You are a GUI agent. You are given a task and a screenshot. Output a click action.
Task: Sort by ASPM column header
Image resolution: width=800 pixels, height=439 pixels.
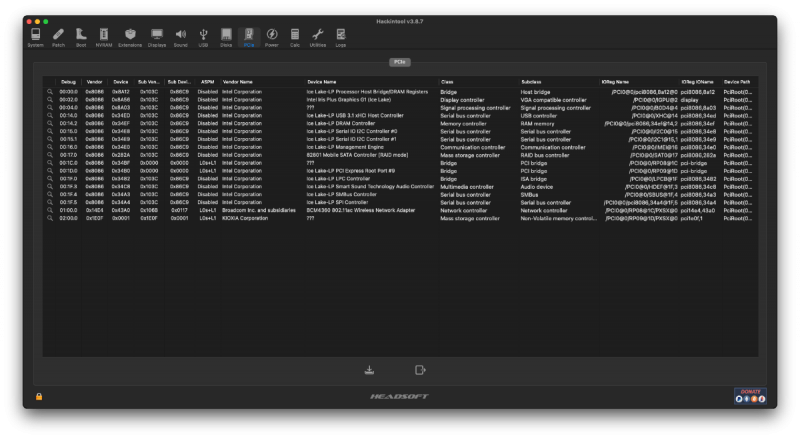click(x=207, y=82)
